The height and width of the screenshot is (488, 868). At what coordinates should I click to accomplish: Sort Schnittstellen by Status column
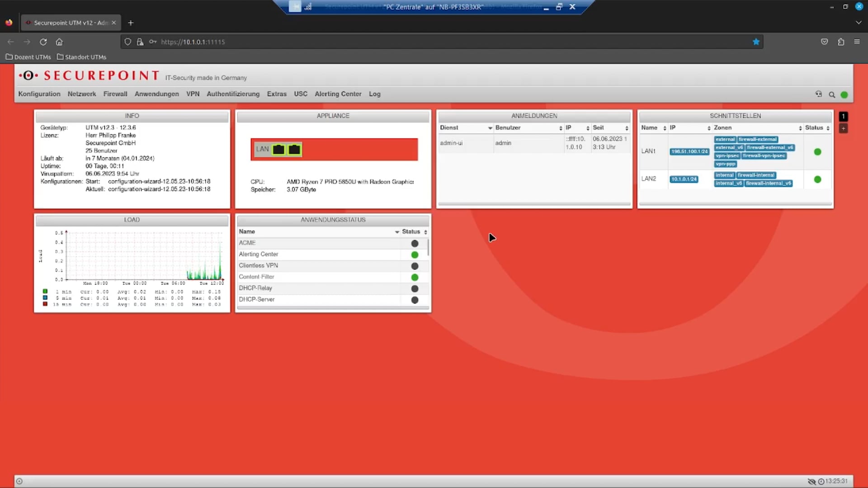point(817,128)
